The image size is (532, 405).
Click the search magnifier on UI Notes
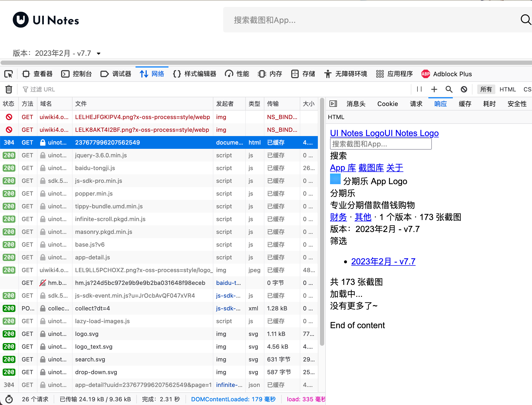(525, 20)
